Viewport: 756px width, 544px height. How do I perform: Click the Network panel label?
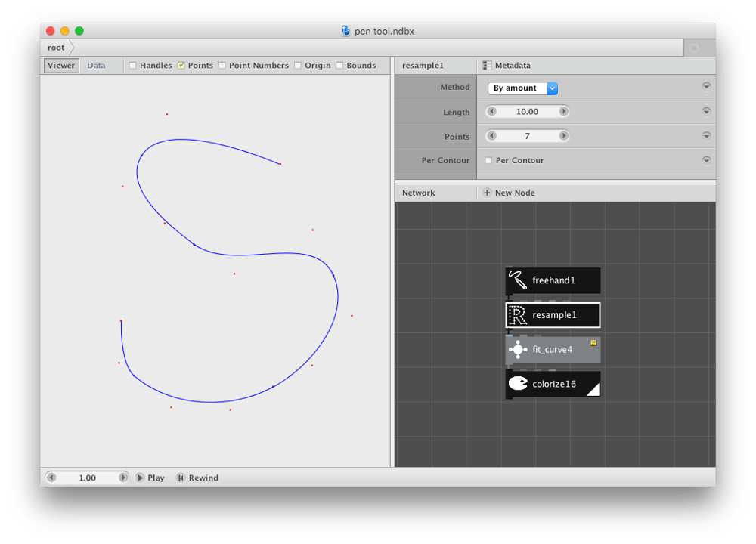pyautogui.click(x=419, y=193)
